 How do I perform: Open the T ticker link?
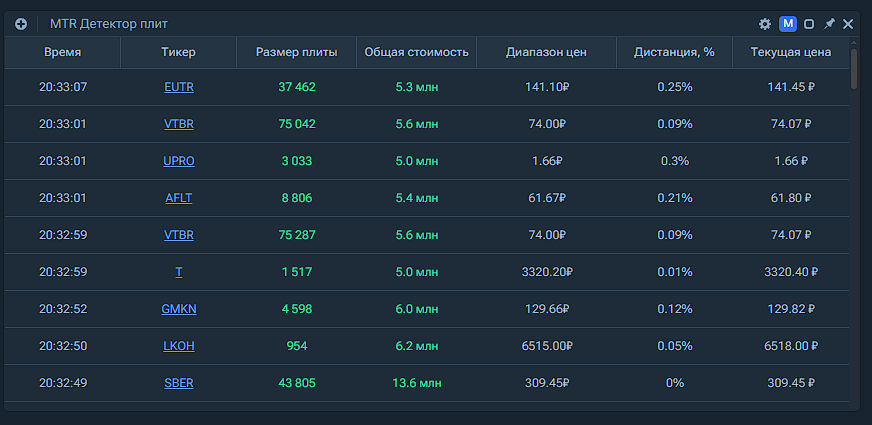pyautogui.click(x=179, y=272)
